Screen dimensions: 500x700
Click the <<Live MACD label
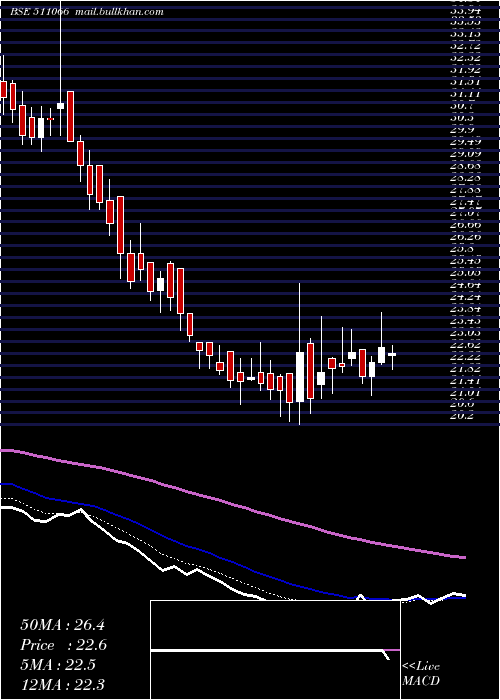(421, 674)
